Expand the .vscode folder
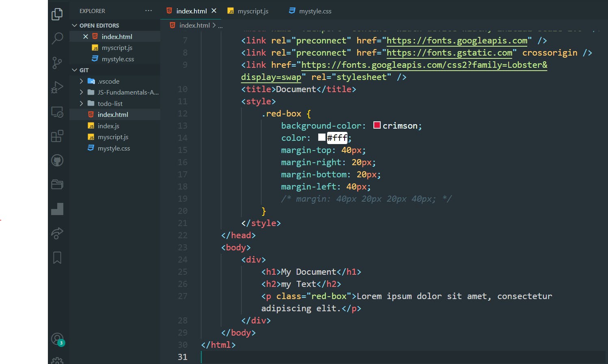 coord(81,81)
